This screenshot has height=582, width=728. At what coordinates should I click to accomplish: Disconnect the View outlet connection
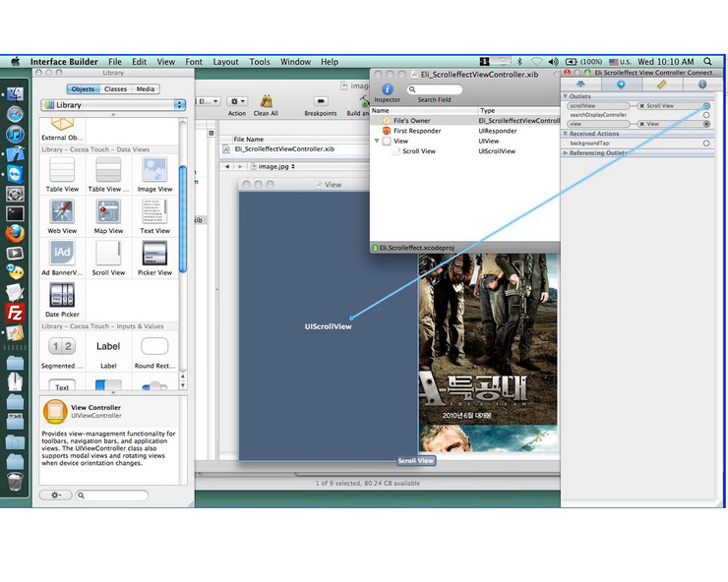(642, 124)
